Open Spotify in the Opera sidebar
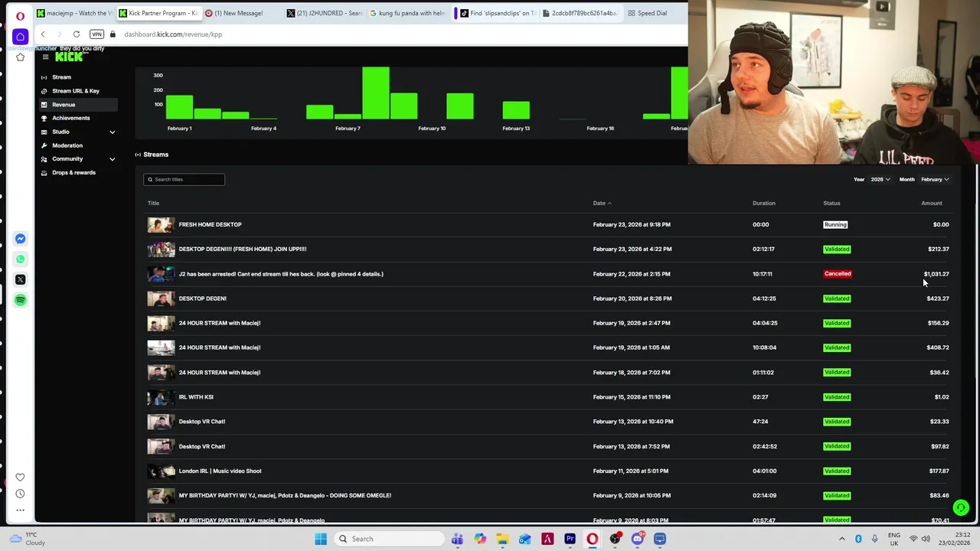The height and width of the screenshot is (551, 980). pyautogui.click(x=20, y=300)
